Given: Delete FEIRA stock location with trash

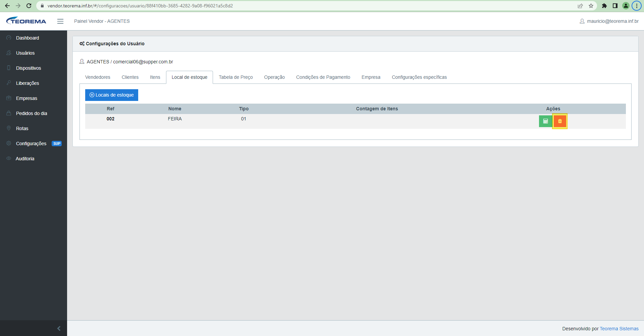Looking at the screenshot, I should click(560, 121).
